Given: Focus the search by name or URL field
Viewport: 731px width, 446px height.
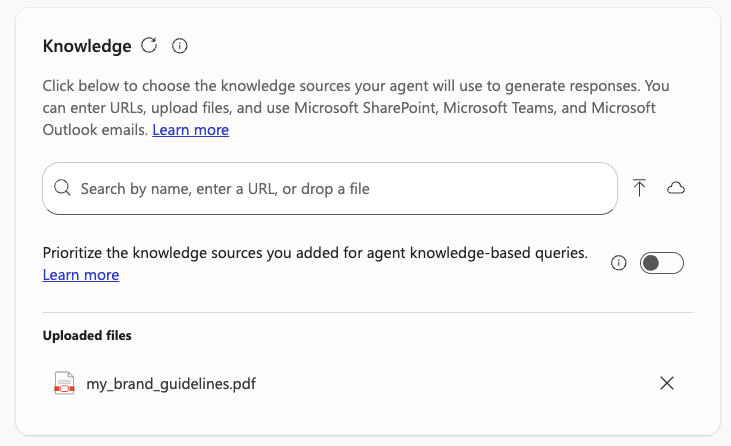Looking at the screenshot, I should pyautogui.click(x=330, y=188).
